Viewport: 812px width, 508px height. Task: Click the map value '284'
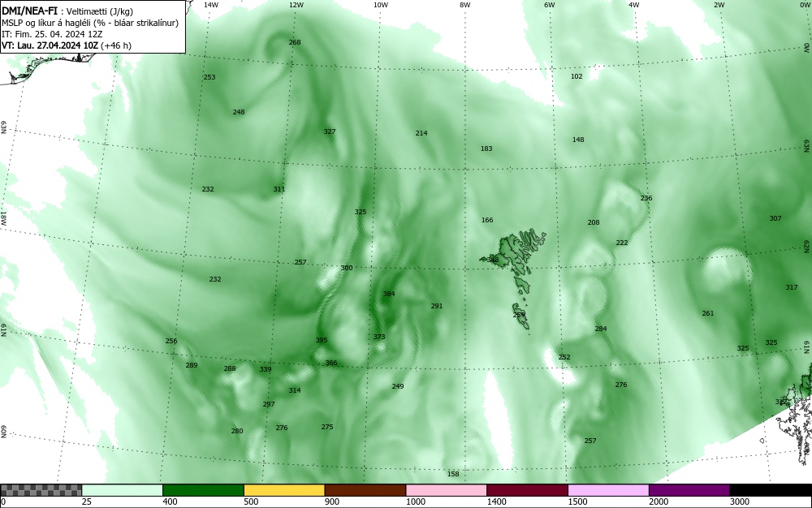tap(601, 329)
